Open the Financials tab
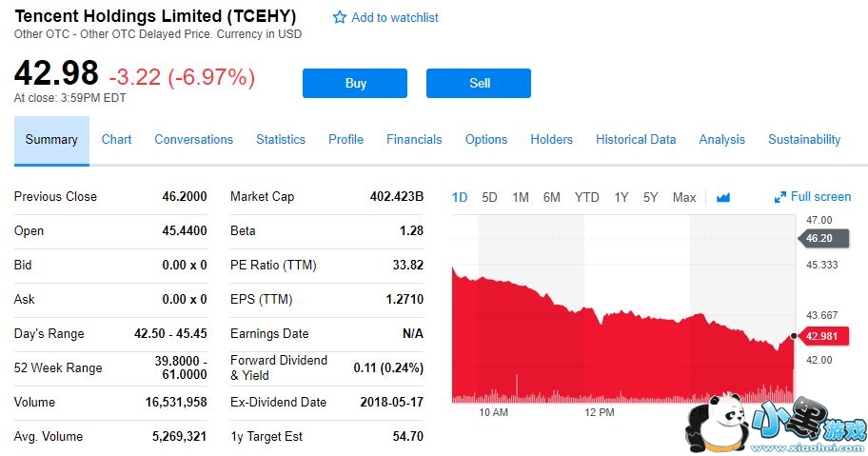Viewport: 868px width, 456px height. pos(414,139)
